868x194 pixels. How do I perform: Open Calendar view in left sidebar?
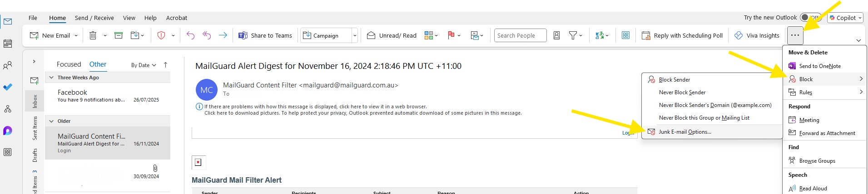click(x=8, y=44)
